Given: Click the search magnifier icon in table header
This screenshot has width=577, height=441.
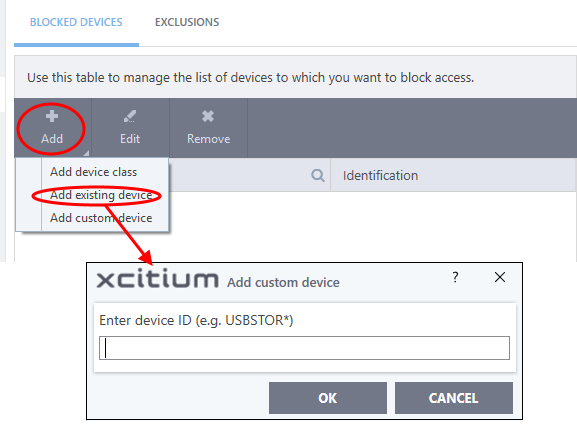Looking at the screenshot, I should coord(318,176).
